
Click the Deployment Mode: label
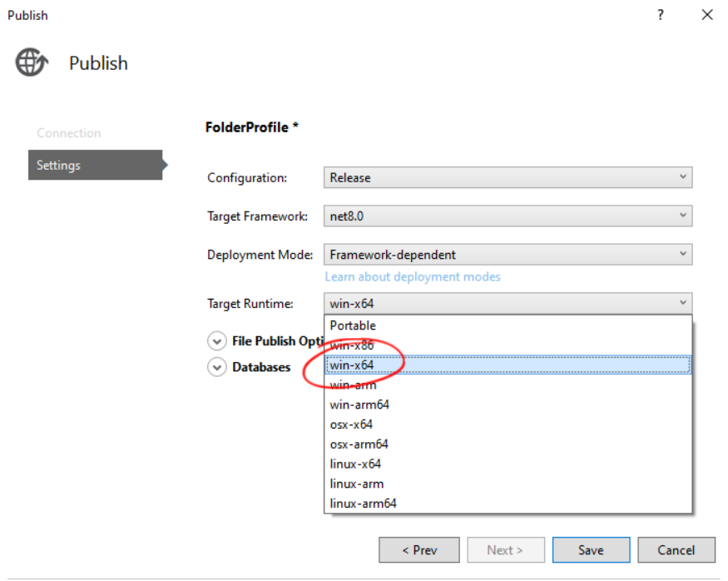(260, 255)
